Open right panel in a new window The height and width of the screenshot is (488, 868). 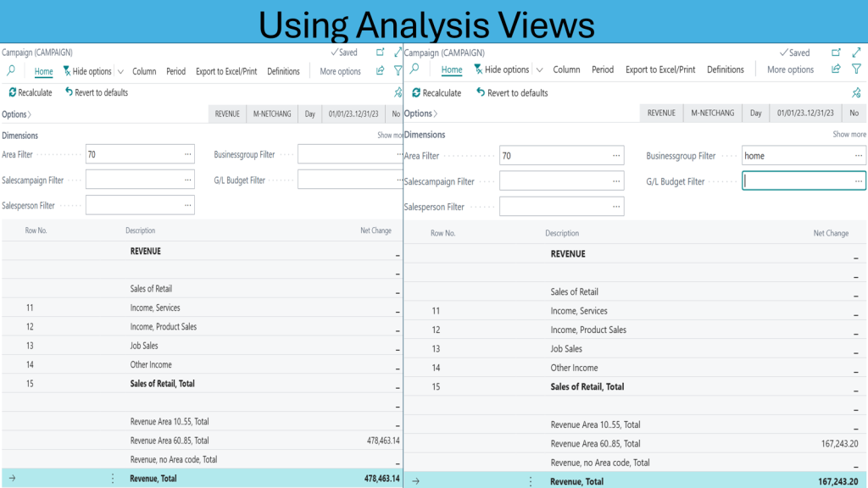tap(836, 53)
